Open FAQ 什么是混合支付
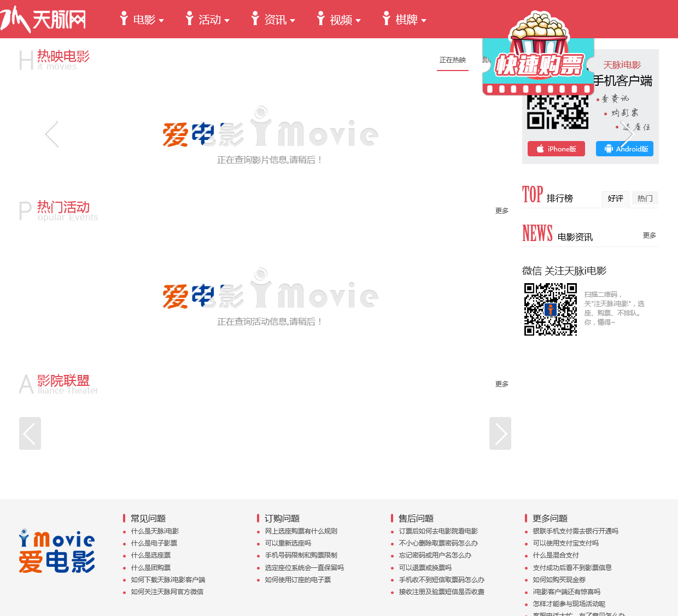The width and height of the screenshot is (678, 616). coord(556,555)
